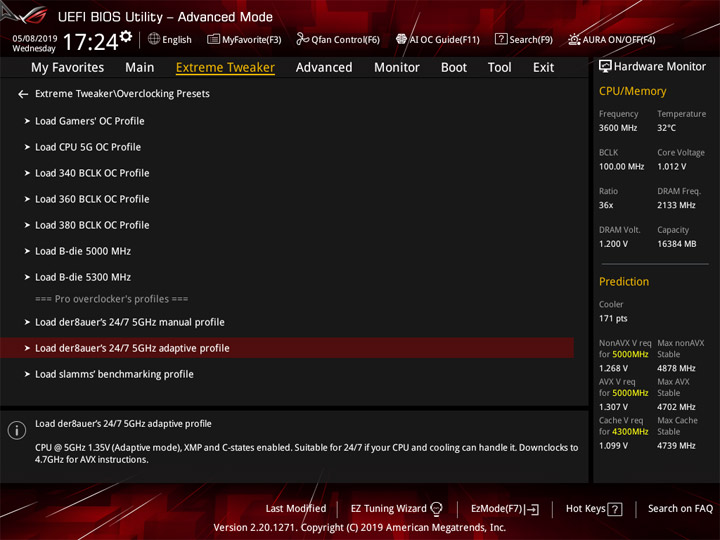Click the Prediction section heading
The image size is (720, 540).
pos(624,281)
